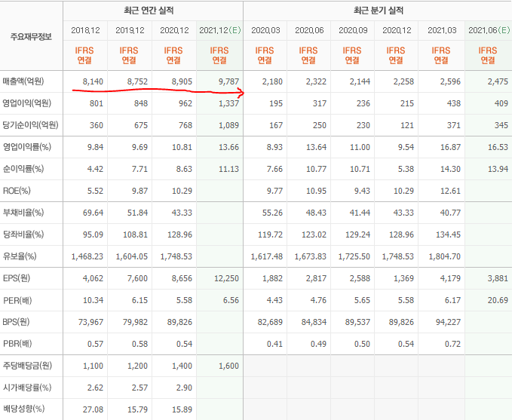Click the 2021.06(E) quarterly column header
Image resolution: width=515 pixels, height=420 pixels.
click(x=489, y=31)
